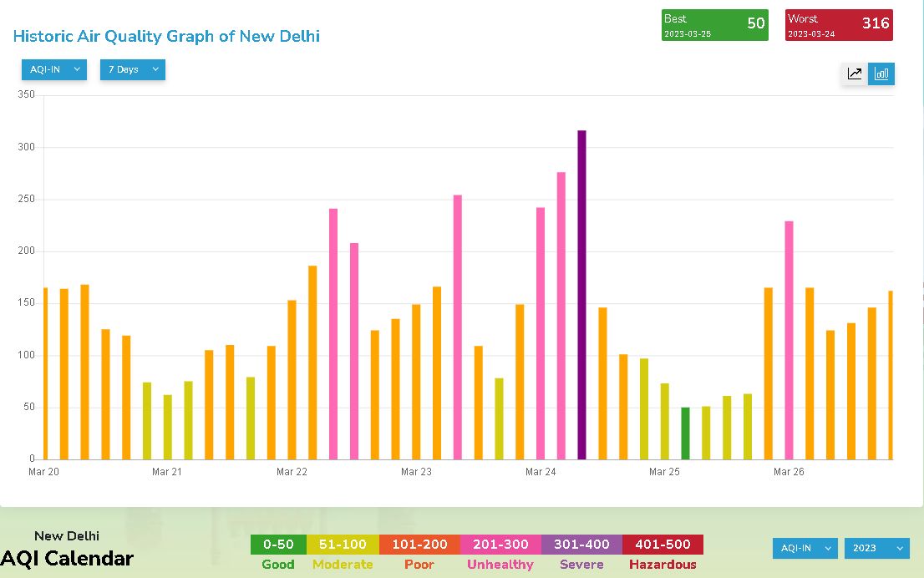Click the Best AQI 50 green card

pyautogui.click(x=714, y=25)
